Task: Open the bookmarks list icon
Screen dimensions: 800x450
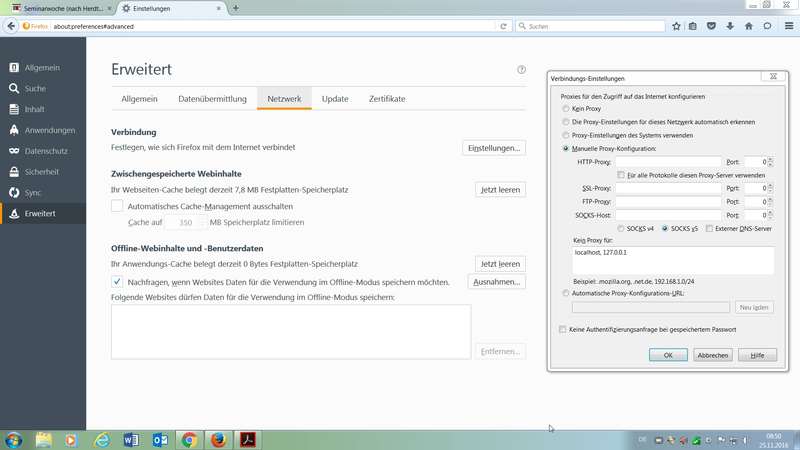Action: pos(693,26)
